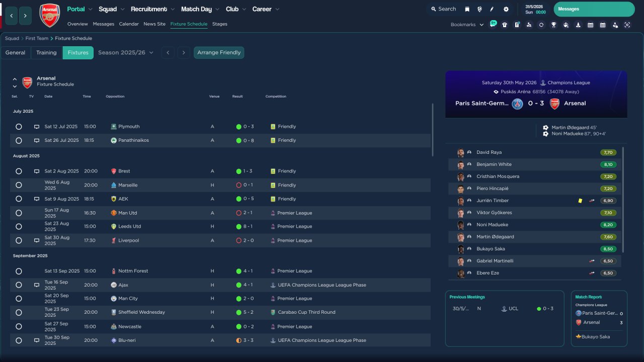The height and width of the screenshot is (362, 644).
Task: Click the Arrange Friendly button
Action: [x=219, y=53]
